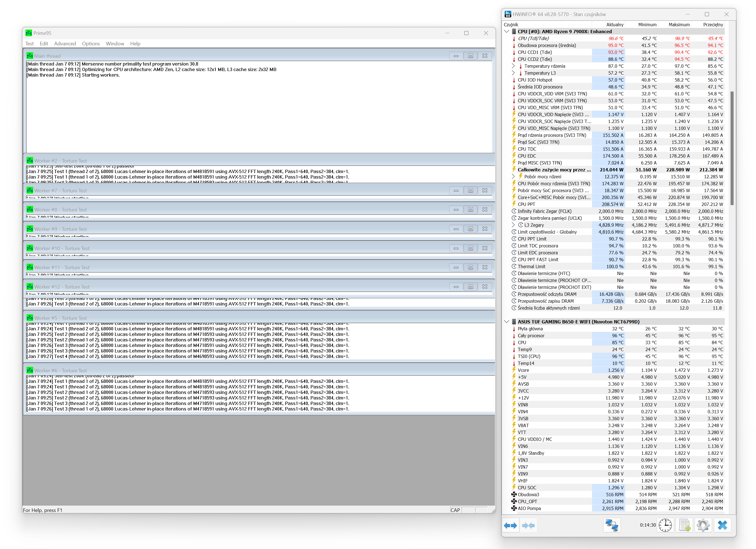Open the Prime95 Test menu
This screenshot has height=549, width=756.
[x=29, y=44]
